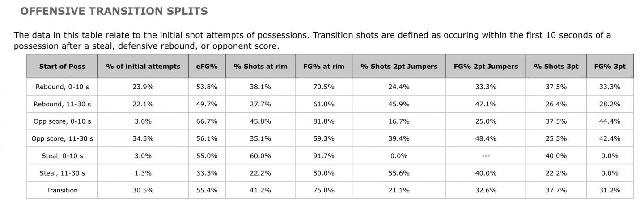Click the 'Offensive Transition Splits' section heading
The width and height of the screenshot is (644, 205).
[114, 12]
